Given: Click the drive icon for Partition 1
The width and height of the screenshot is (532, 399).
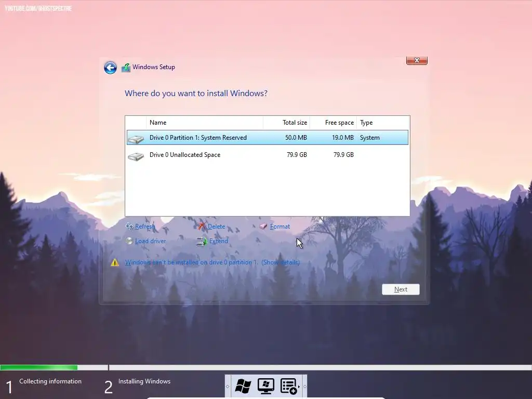Looking at the screenshot, I should coord(136,139).
